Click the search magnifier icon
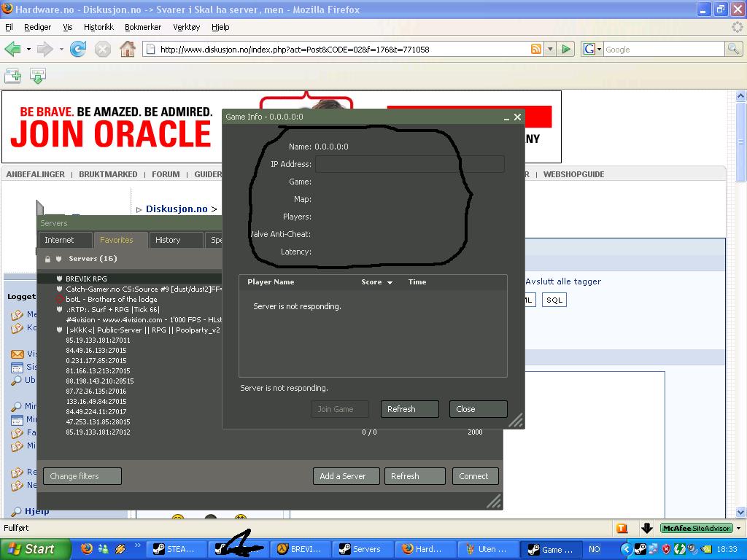The height and width of the screenshot is (560, 747). click(x=733, y=49)
